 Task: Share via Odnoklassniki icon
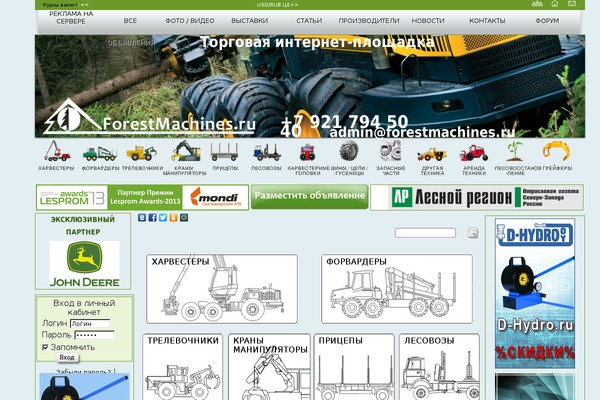tap(173, 217)
